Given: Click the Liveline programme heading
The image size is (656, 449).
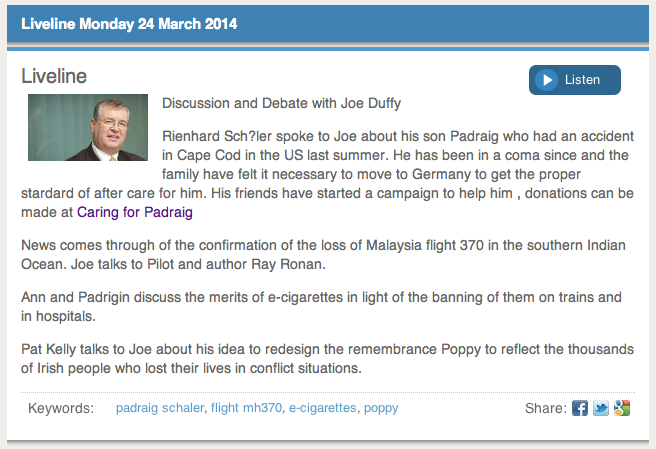Looking at the screenshot, I should click(54, 76).
